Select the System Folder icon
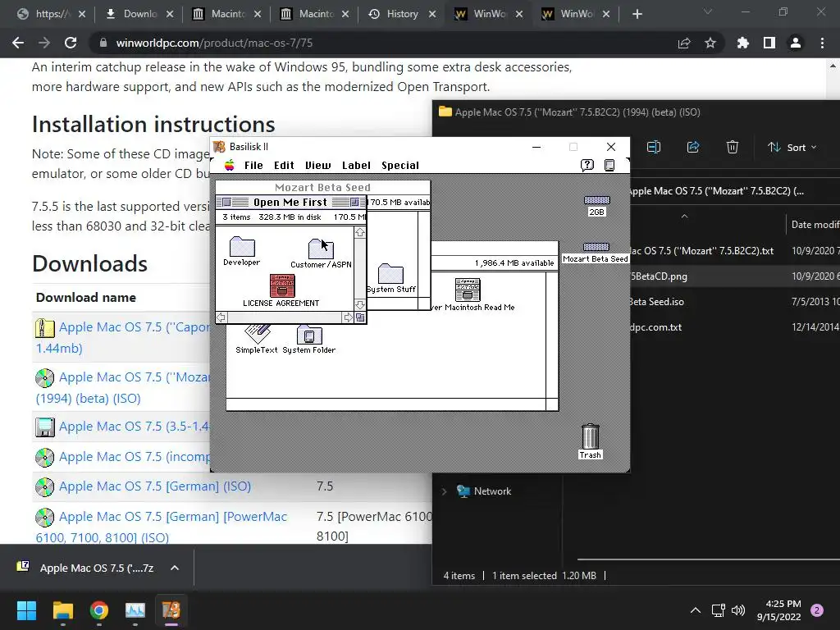840x630 pixels. coord(309,335)
